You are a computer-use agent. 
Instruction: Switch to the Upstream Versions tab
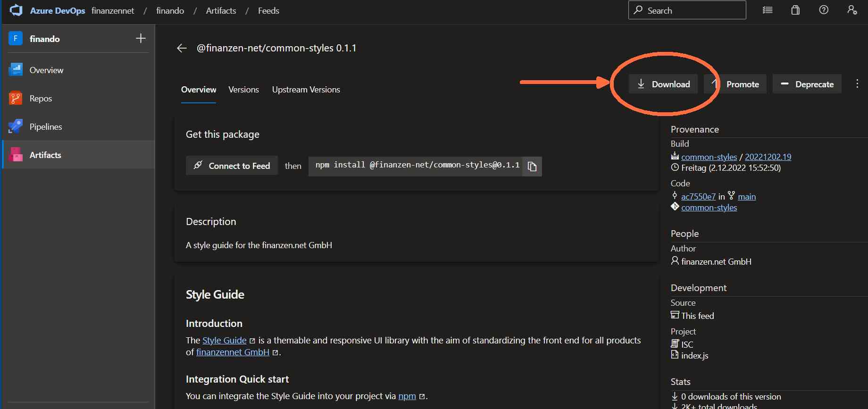306,90
